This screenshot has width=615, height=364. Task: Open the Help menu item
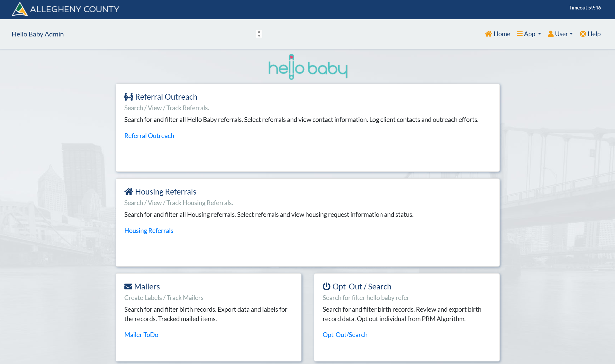tap(590, 34)
